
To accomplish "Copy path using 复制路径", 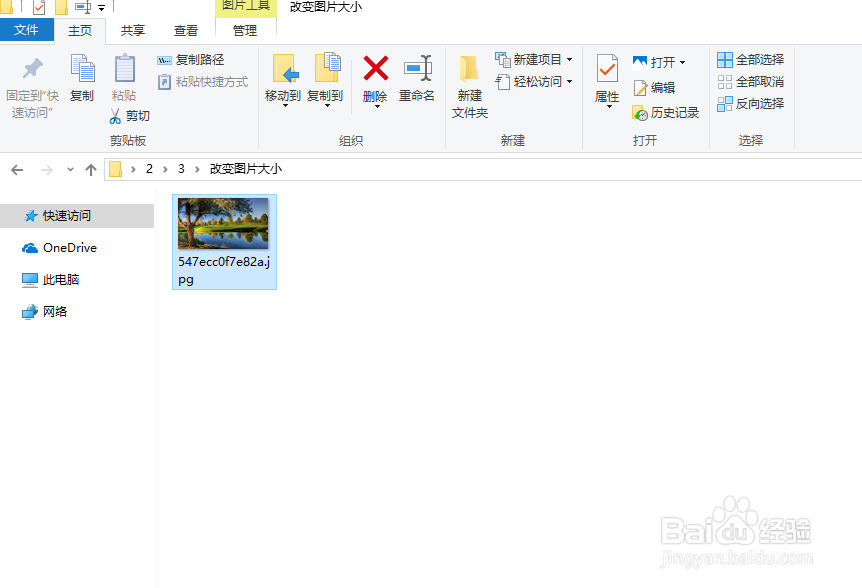I will click(191, 59).
